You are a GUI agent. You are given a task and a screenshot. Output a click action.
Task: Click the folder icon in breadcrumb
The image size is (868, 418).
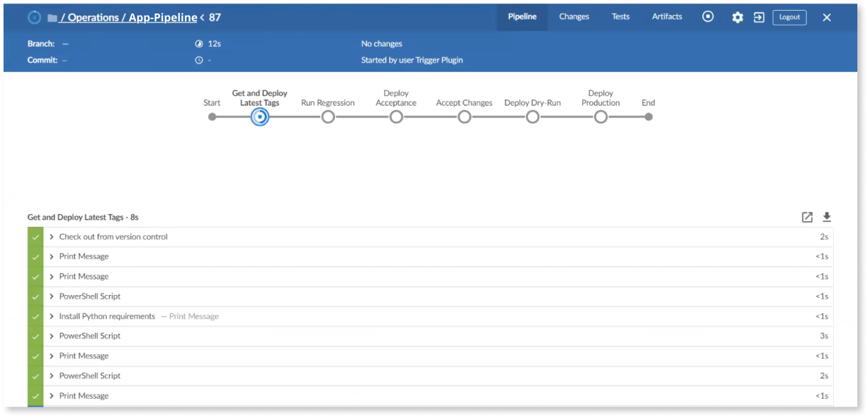pos(52,18)
